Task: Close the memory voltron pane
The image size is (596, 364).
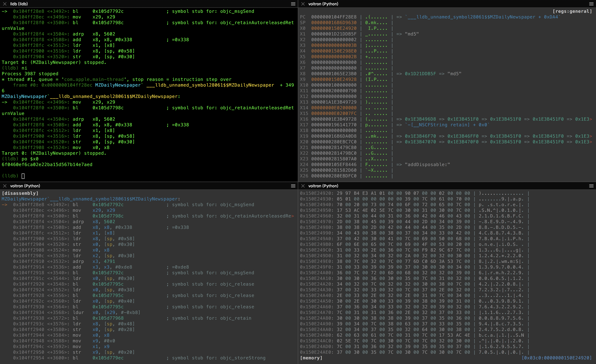Action: pos(303,186)
